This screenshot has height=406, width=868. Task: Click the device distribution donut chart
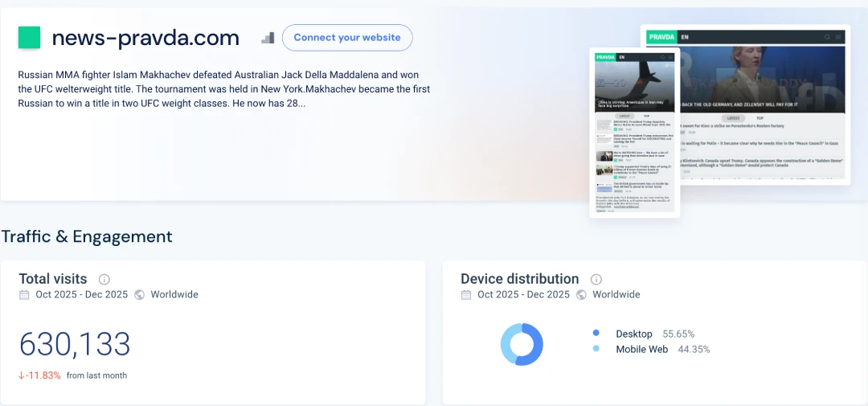point(522,345)
